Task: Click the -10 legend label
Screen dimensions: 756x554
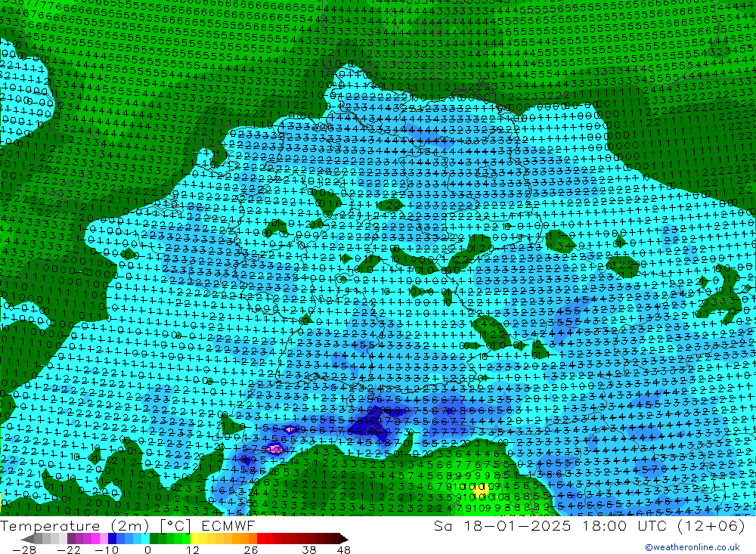Action: click(106, 550)
